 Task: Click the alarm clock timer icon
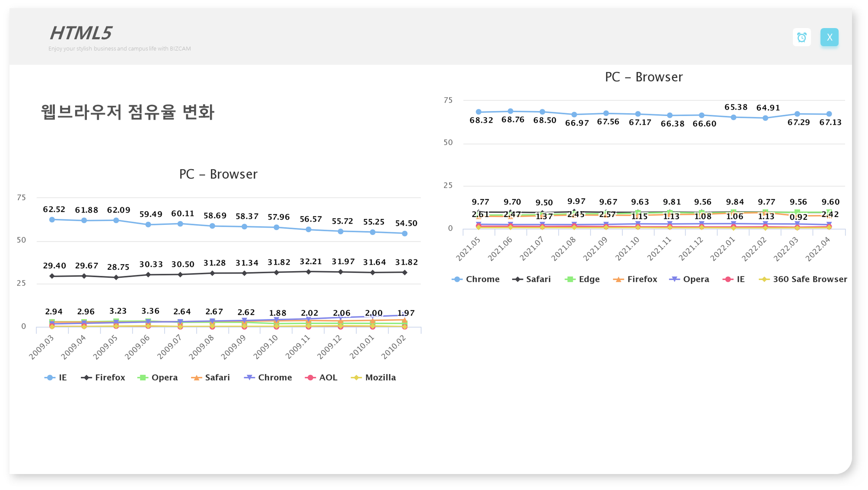click(801, 38)
